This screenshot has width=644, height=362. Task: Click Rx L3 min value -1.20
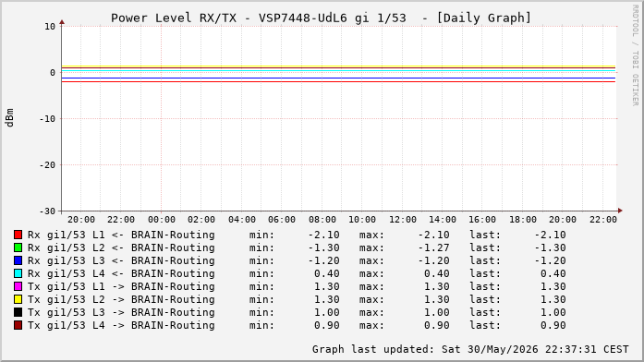tap(323, 260)
